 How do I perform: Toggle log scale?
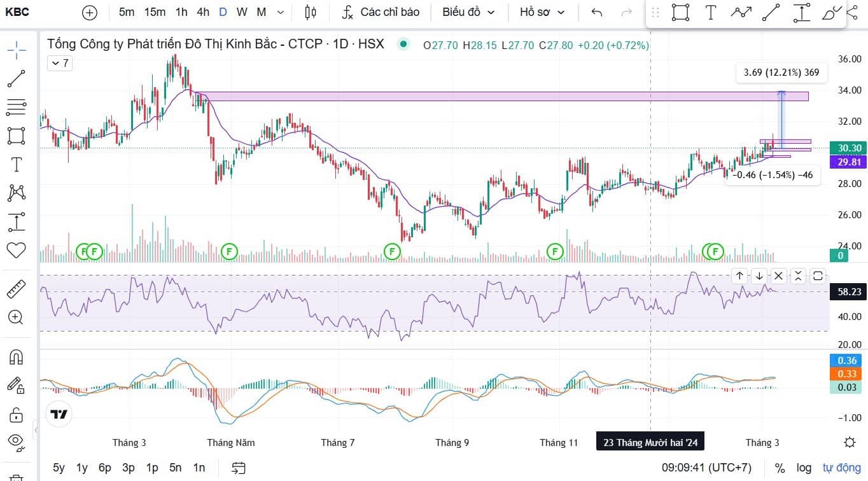(804, 468)
